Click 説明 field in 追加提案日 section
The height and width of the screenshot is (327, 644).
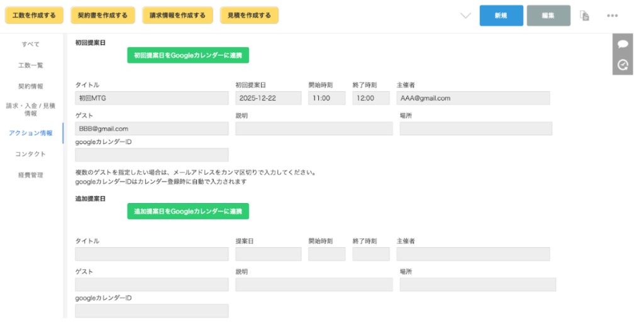coord(314,285)
